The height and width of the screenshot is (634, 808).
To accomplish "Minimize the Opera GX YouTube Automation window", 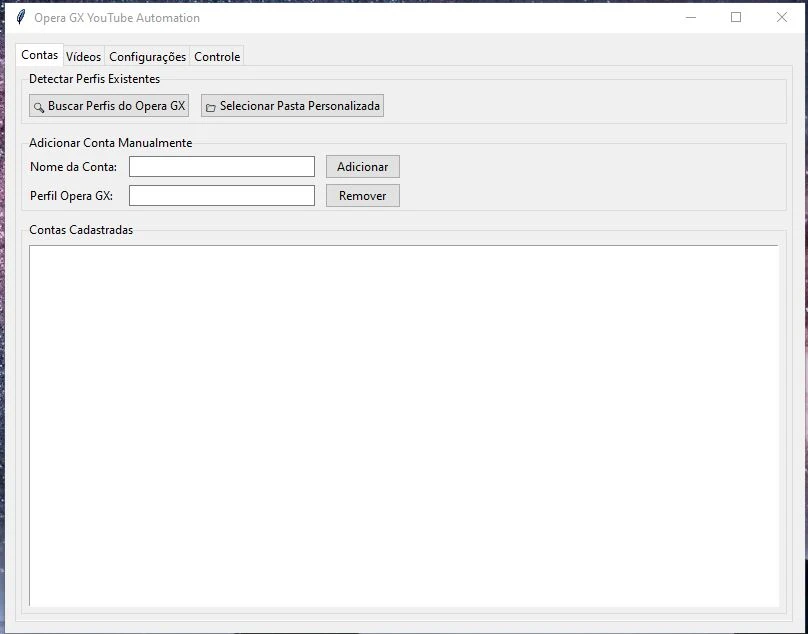I will tap(690, 17).
